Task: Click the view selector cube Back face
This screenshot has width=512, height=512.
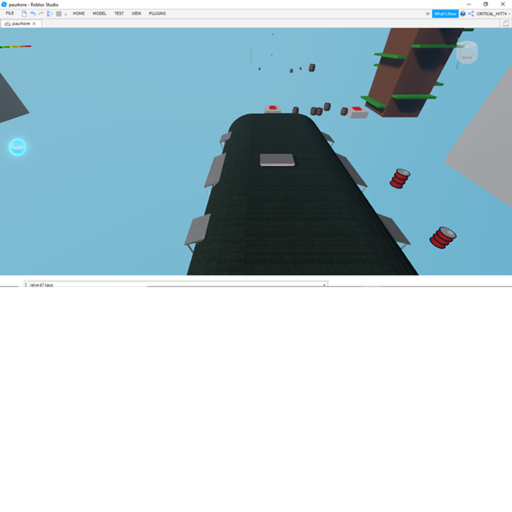Action: pyautogui.click(x=467, y=53)
